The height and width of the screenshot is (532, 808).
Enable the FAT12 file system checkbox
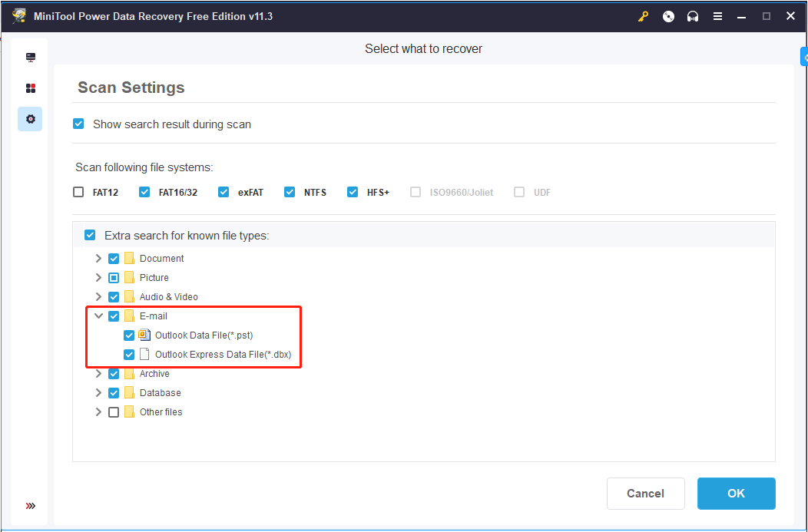(x=78, y=192)
